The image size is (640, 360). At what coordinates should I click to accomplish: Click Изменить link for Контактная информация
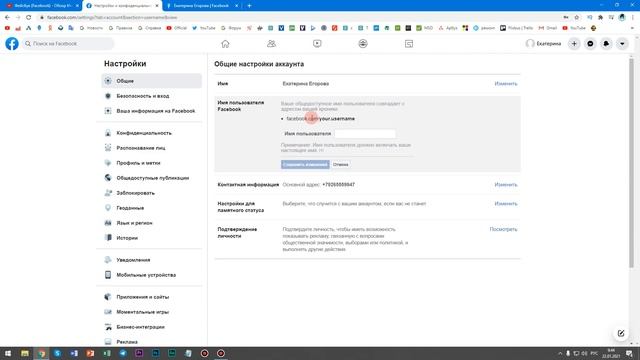tap(506, 184)
